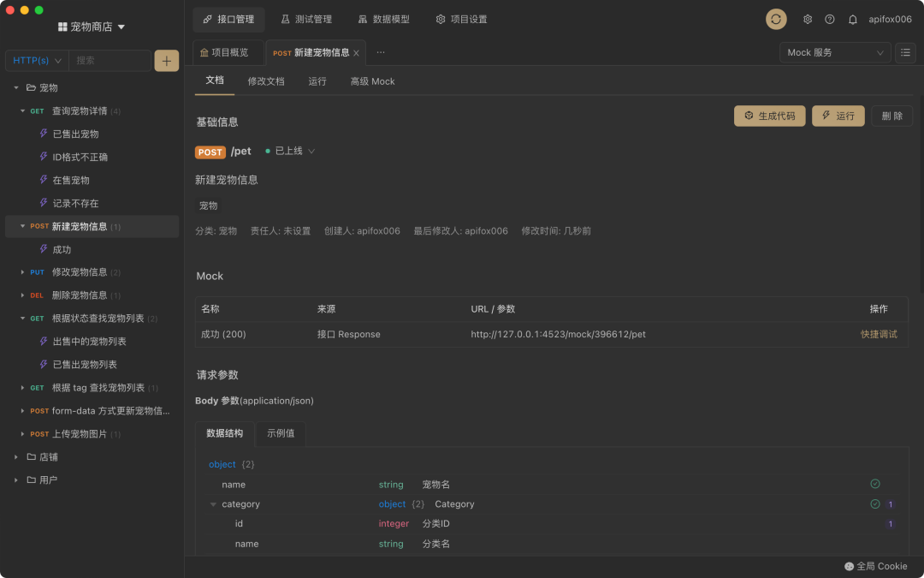The image size is (924, 578).
Task: Close the 新建宠物信息 tab
Action: (x=356, y=53)
